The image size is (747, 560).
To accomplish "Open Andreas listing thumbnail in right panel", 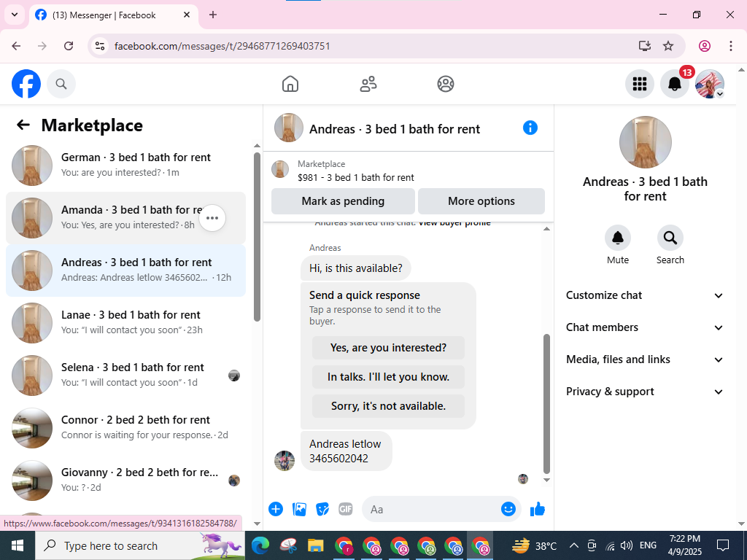I will coord(645,142).
